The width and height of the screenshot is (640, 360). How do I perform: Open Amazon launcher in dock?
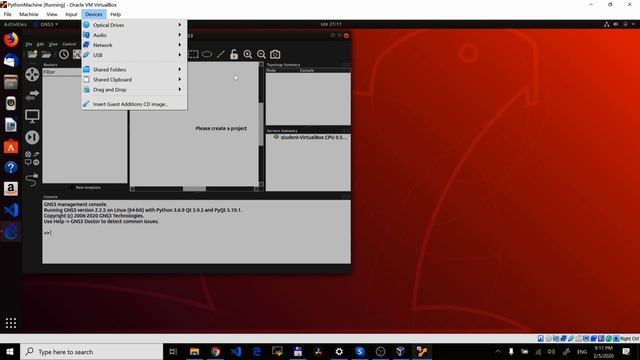[11, 189]
